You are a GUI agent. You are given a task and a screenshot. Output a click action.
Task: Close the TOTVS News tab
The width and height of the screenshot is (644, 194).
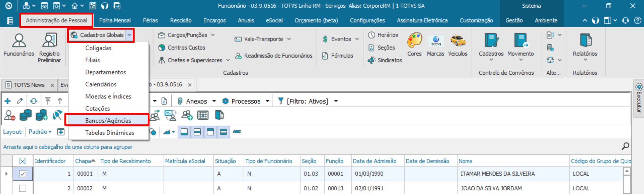[x=52, y=85]
